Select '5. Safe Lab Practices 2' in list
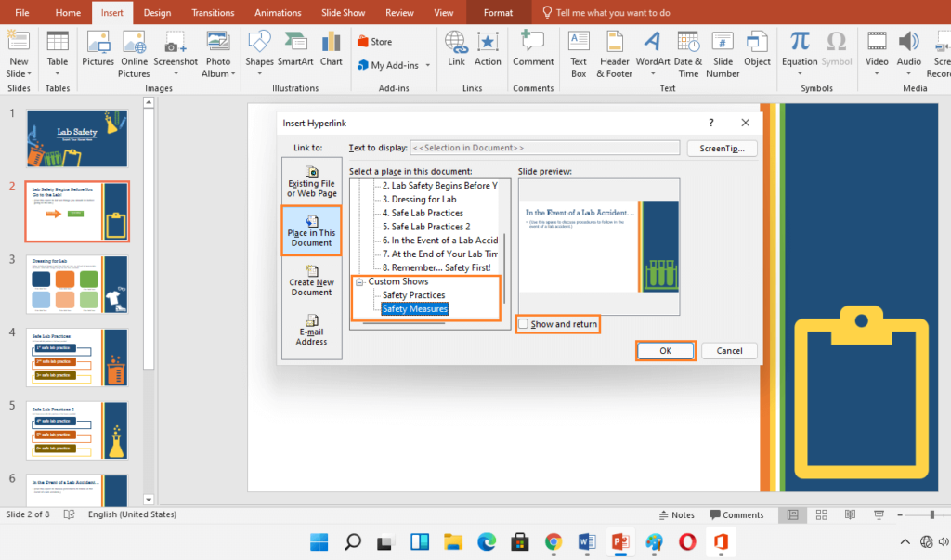 click(426, 227)
